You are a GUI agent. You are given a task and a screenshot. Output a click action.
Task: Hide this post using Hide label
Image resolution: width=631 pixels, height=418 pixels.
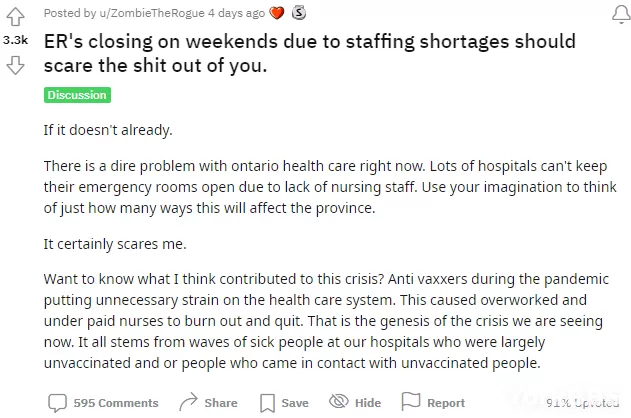click(x=368, y=403)
